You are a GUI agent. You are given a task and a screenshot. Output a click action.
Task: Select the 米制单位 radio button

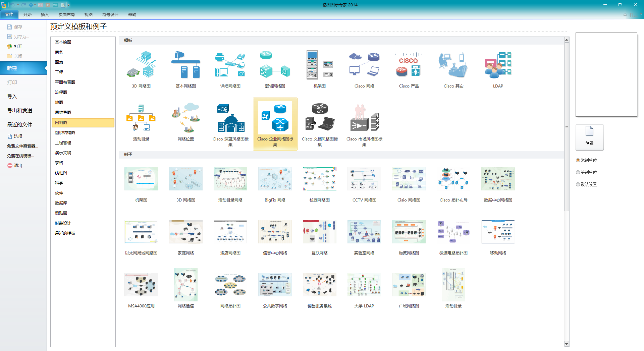click(x=578, y=160)
